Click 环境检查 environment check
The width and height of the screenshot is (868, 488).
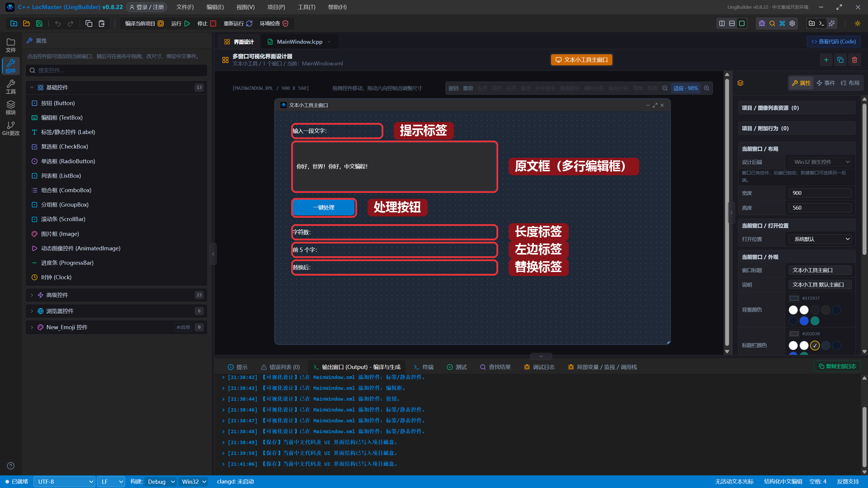[274, 23]
